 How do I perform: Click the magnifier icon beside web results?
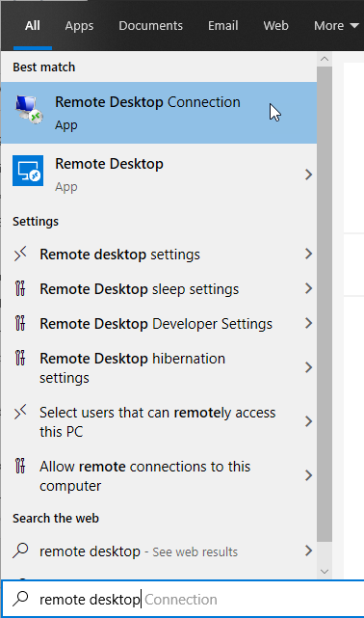20,551
